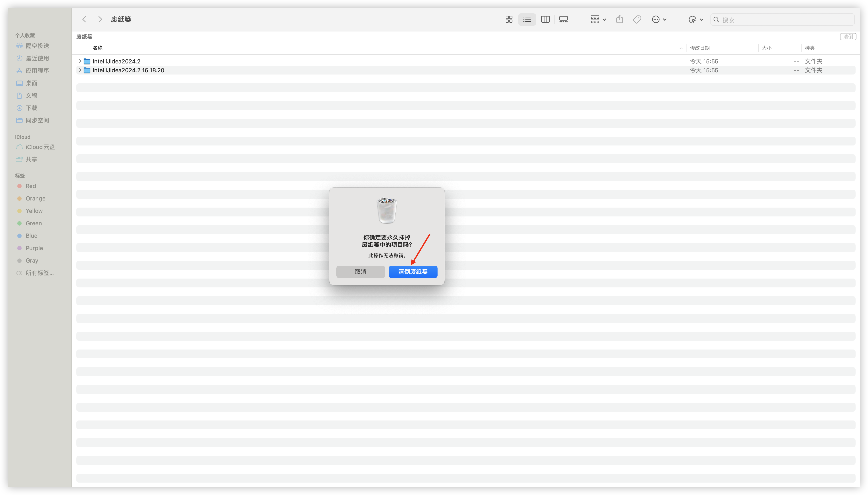Go back with left arrow
The height and width of the screenshot is (495, 868).
pos(84,19)
